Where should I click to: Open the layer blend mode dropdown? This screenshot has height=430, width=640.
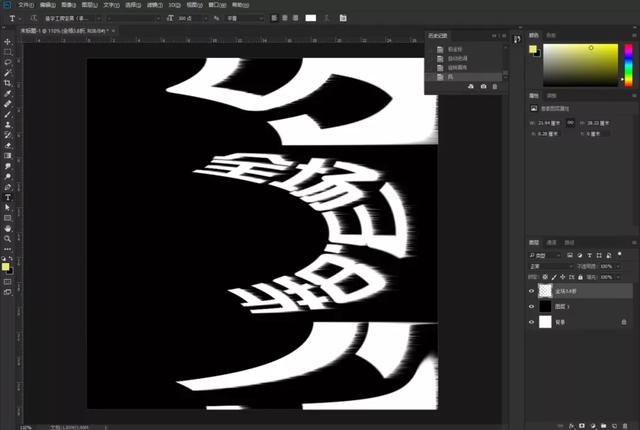tap(549, 267)
